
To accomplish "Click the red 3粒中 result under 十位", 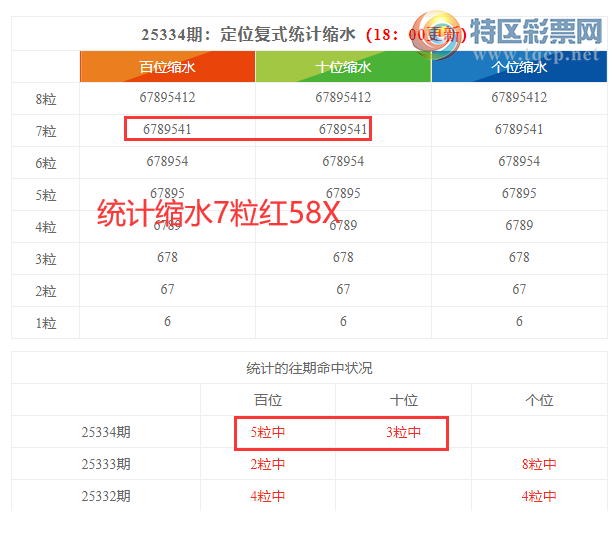I will click(403, 433).
